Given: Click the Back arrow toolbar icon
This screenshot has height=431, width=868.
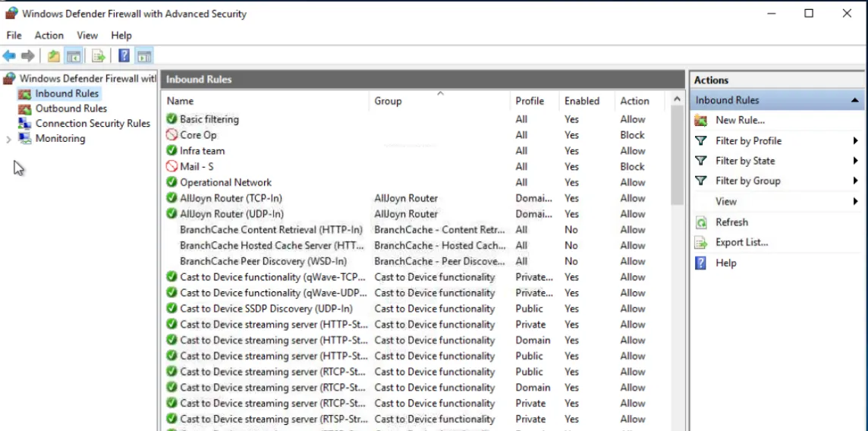Looking at the screenshot, I should (x=9, y=56).
